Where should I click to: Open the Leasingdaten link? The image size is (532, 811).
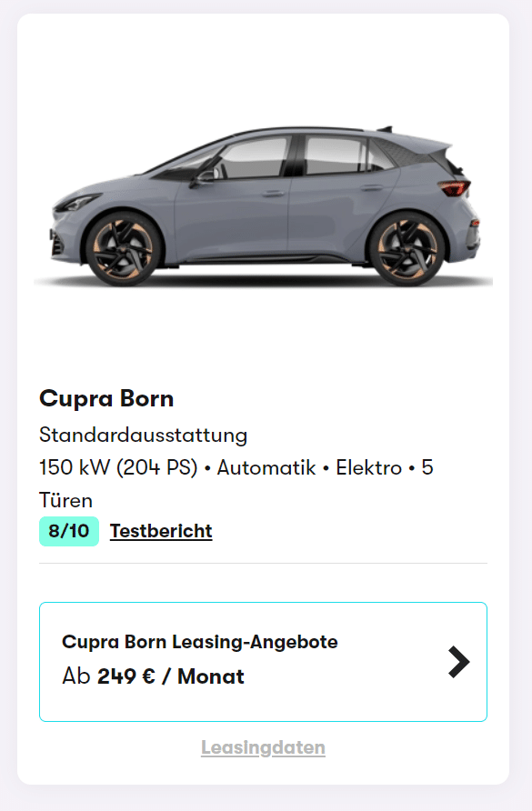263,747
